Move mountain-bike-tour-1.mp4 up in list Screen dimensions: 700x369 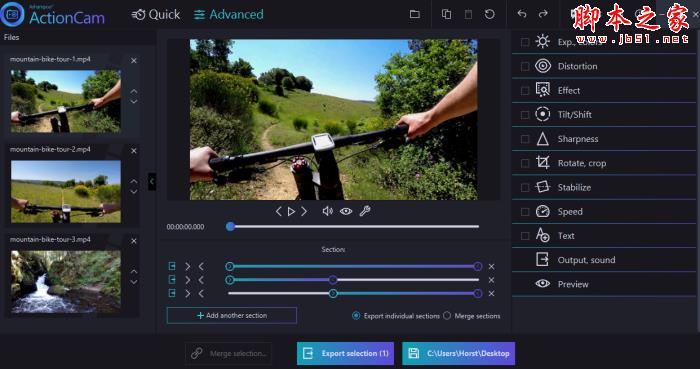[134, 91]
